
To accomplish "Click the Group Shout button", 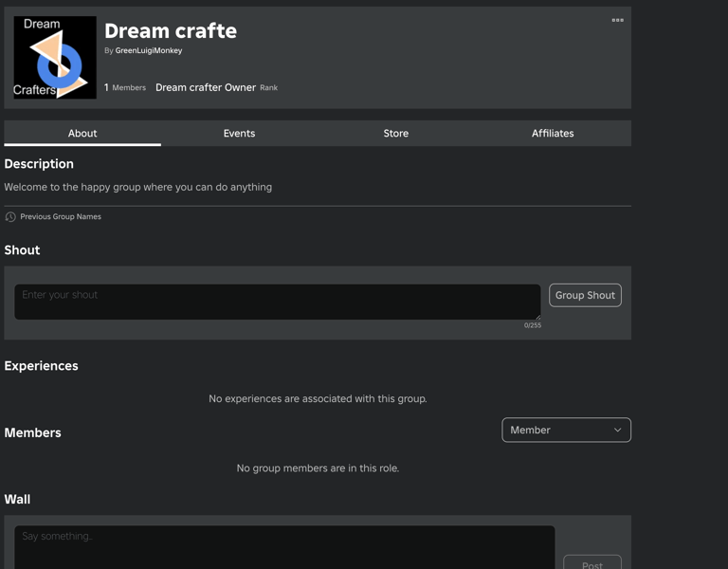I will pyautogui.click(x=585, y=296).
